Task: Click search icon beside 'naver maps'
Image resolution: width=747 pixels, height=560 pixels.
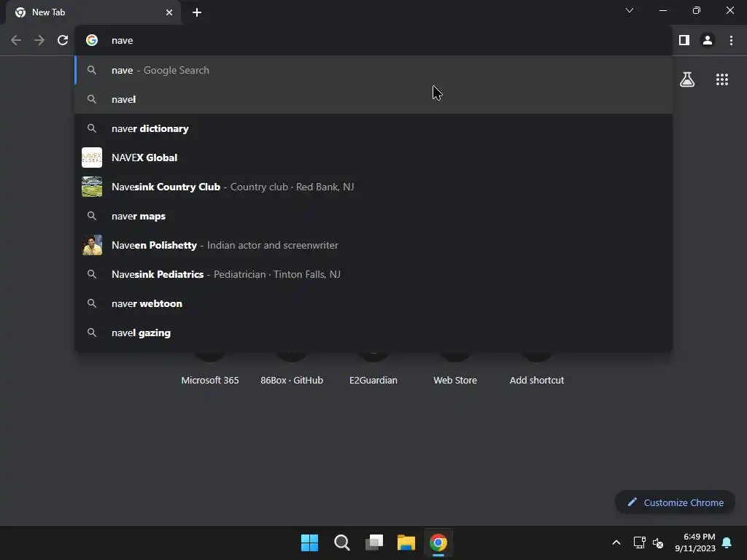Action: [x=92, y=216]
